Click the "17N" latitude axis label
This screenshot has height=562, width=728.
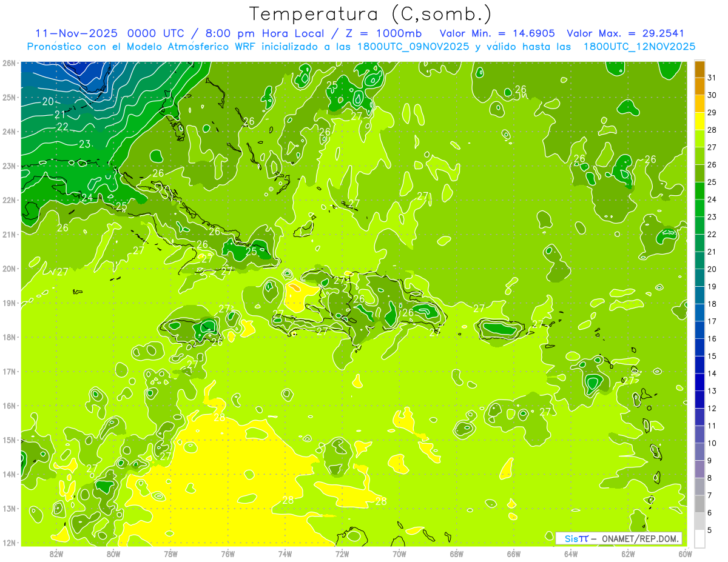click(x=8, y=372)
